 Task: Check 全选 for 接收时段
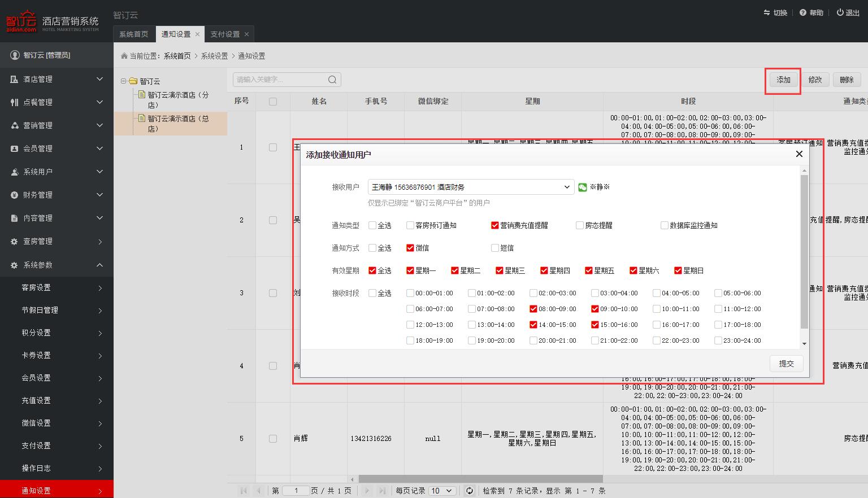(x=372, y=293)
